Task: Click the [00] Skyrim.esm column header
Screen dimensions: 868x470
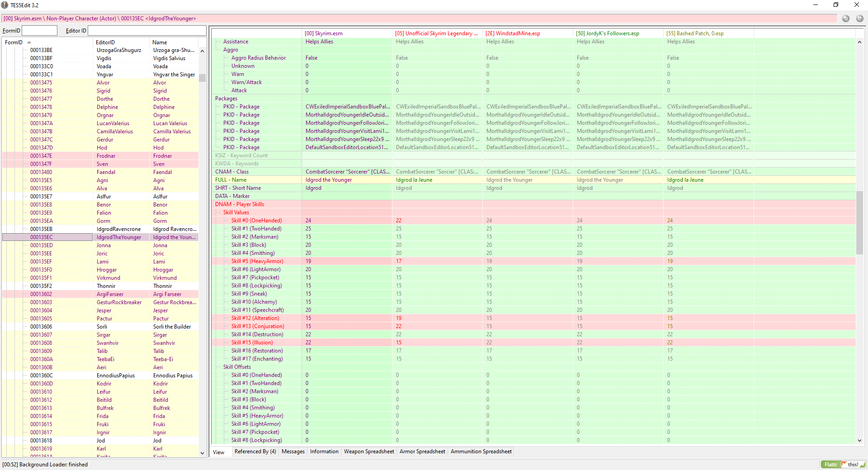Action: click(x=347, y=33)
